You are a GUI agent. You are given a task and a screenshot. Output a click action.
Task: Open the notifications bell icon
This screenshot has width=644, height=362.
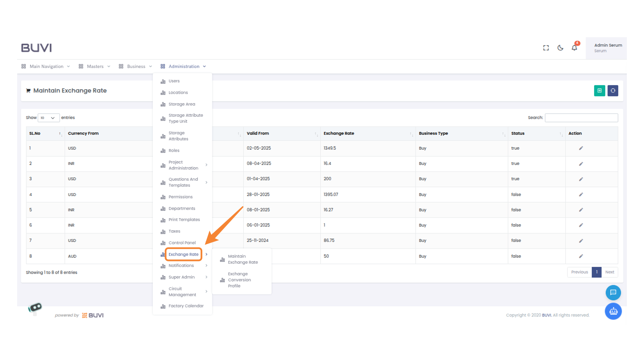[574, 48]
